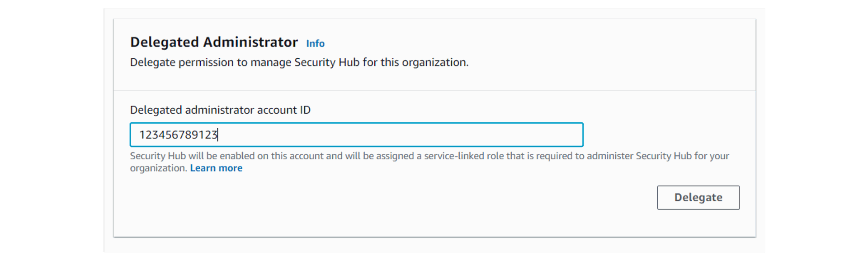Click the word 'organization.' before Learn more
Screen dimensions: 868x260
coord(159,168)
